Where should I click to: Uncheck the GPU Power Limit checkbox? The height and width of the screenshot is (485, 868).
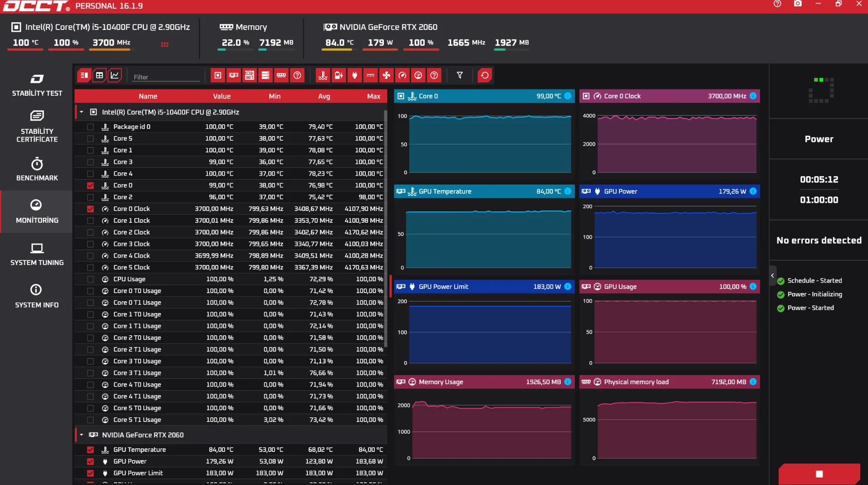[90, 473]
